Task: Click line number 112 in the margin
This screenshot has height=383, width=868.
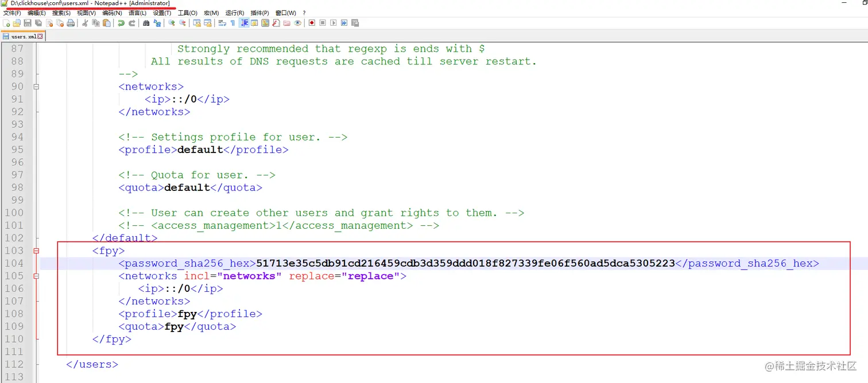Action: 14,364
